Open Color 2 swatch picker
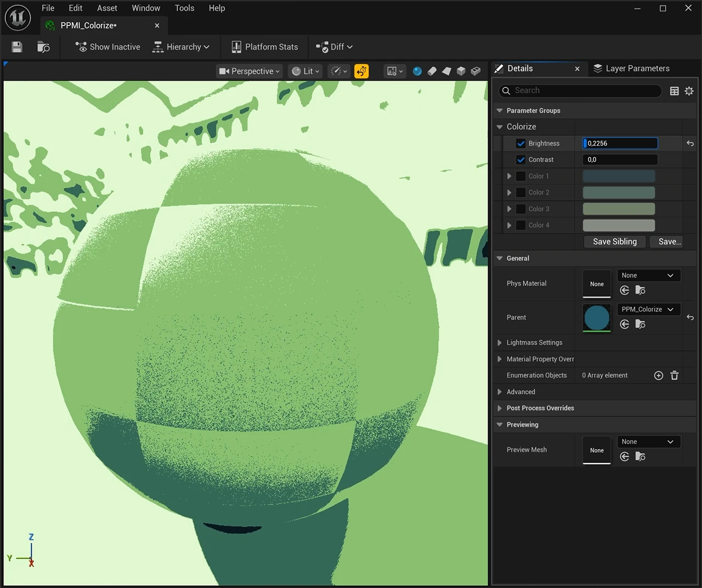Screen dimensions: 702x588 coord(619,193)
